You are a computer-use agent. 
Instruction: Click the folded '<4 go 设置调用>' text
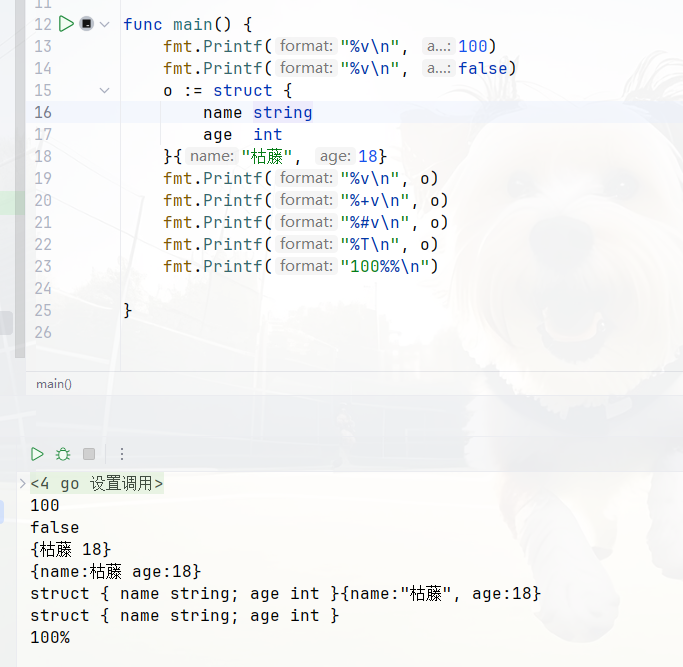(97, 484)
